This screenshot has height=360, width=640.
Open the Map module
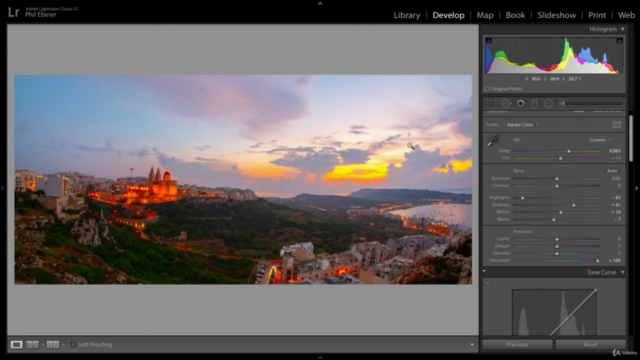click(x=485, y=15)
